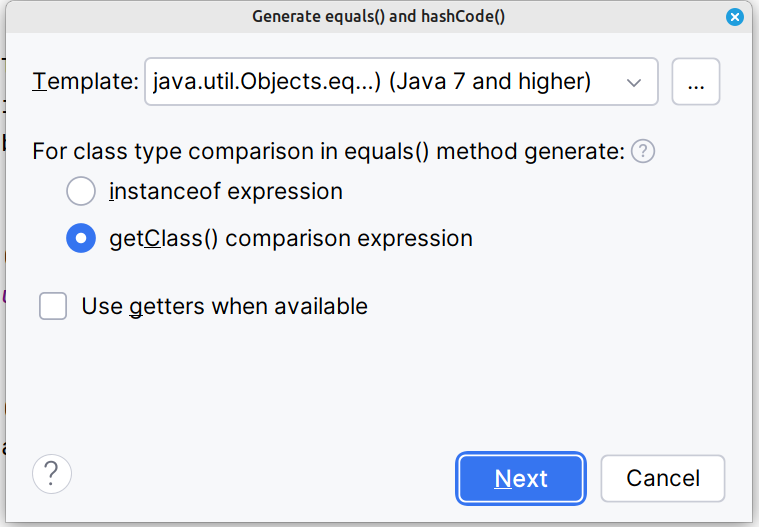Expand the Template dropdown chevron arrow
Screen dimensions: 759x527
634,83
